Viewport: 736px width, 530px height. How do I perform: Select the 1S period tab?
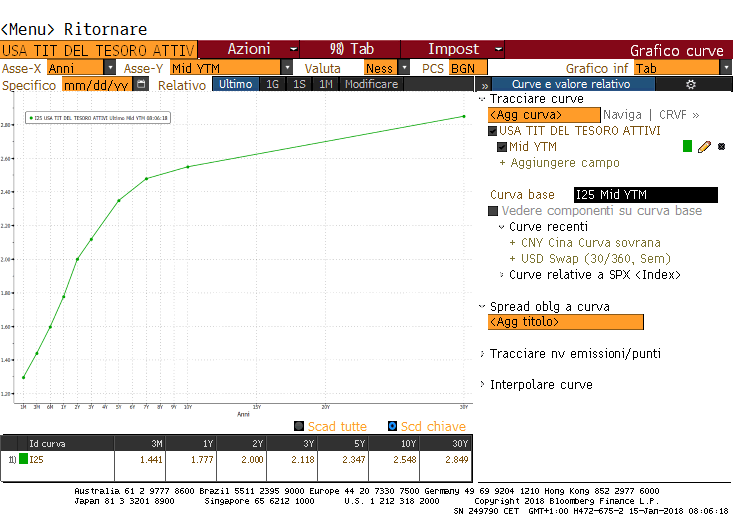pyautogui.click(x=299, y=84)
